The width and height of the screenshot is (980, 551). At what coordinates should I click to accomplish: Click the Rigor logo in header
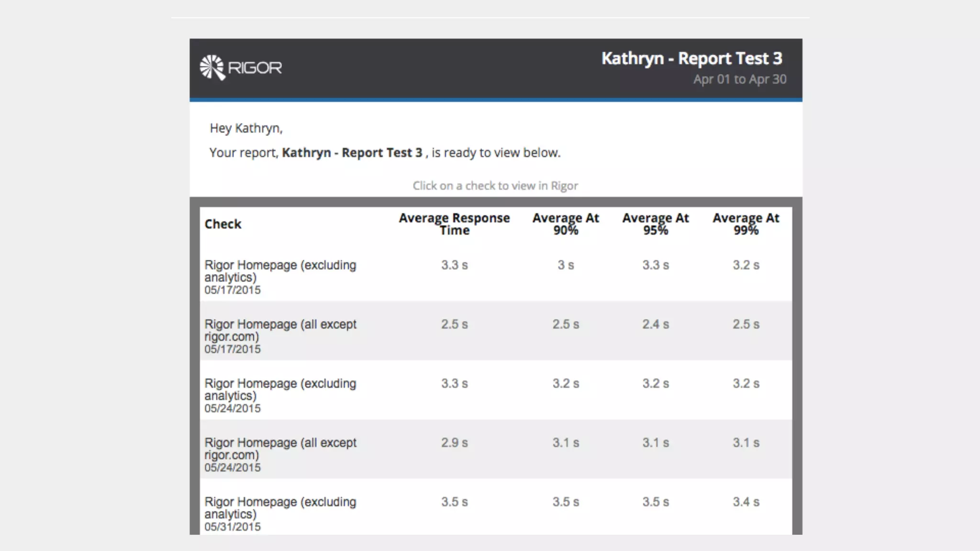241,67
